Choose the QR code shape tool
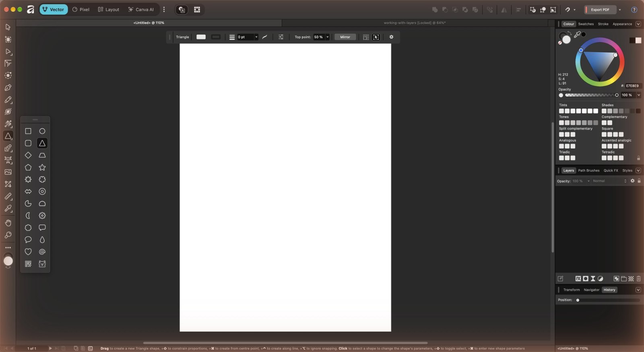644x352 pixels. coord(28,264)
